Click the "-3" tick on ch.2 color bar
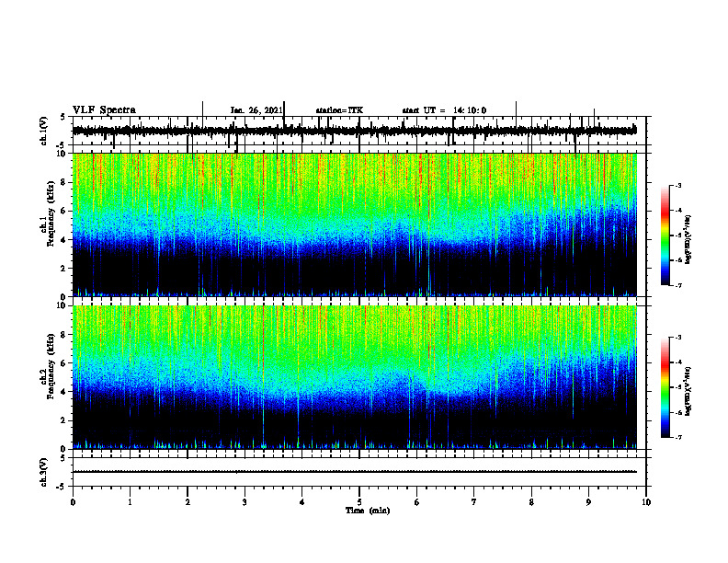Image resolution: width=728 pixels, height=563 pixels. [x=678, y=338]
